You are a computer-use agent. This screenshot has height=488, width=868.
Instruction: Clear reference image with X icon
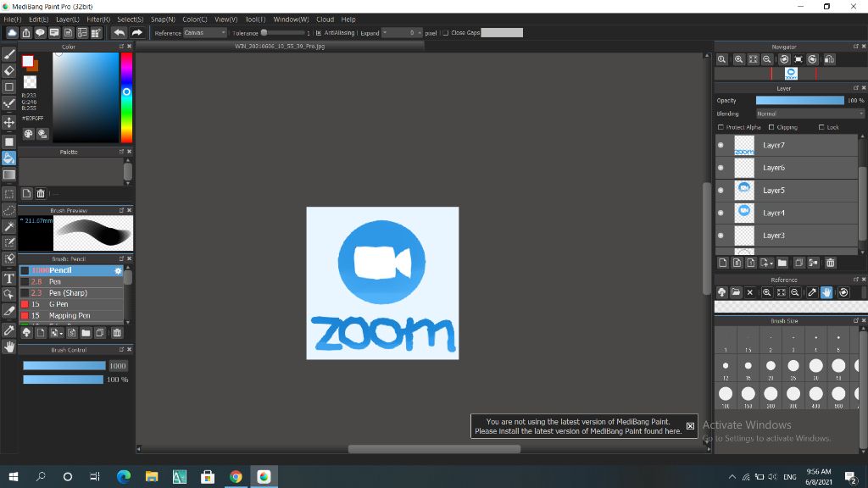750,292
